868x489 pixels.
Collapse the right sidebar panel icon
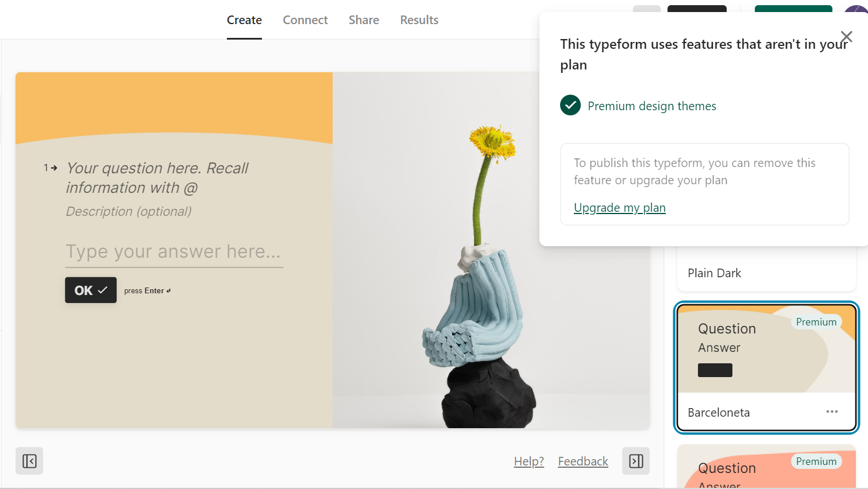636,461
